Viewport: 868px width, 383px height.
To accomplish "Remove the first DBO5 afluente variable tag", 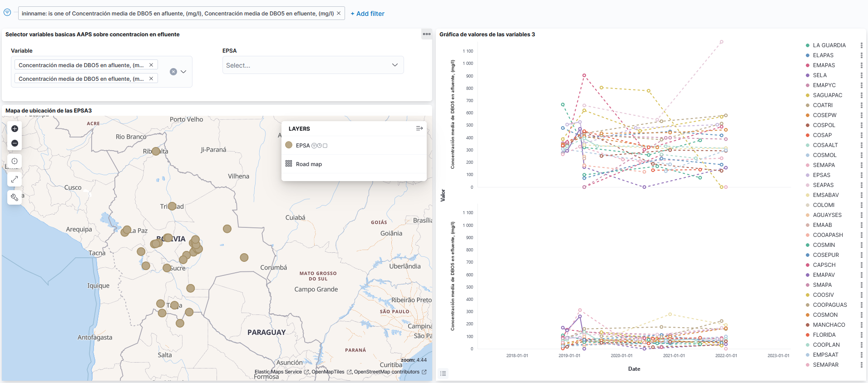I will 151,65.
